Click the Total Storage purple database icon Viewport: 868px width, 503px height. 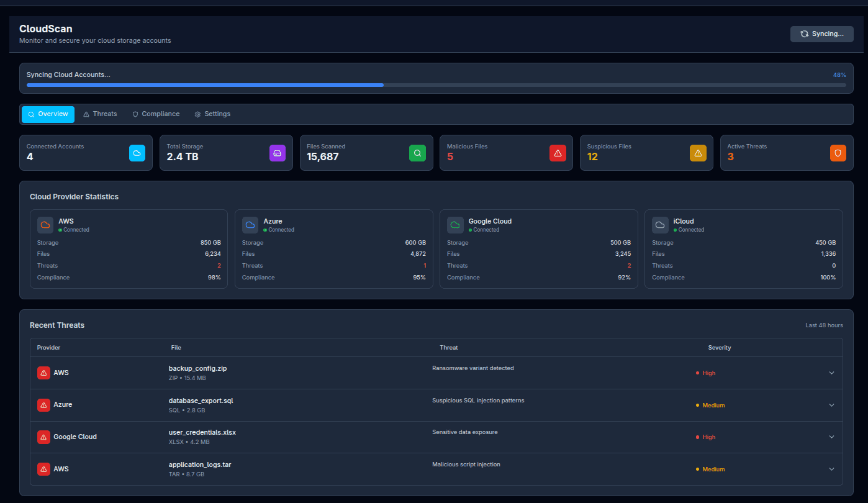tap(277, 153)
